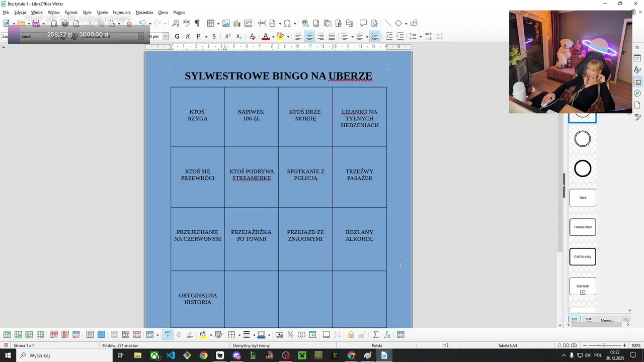
Task: Click Polski language in status bar
Action: click(x=377, y=345)
